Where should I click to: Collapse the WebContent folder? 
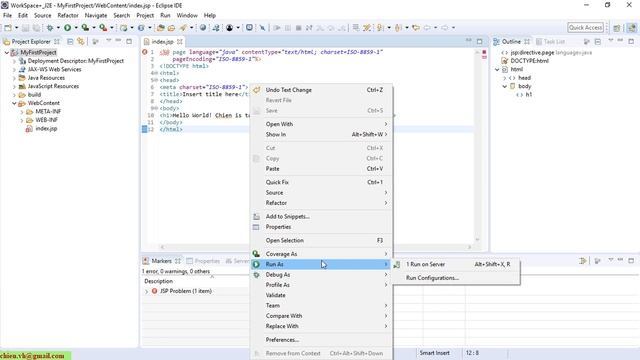click(x=14, y=103)
